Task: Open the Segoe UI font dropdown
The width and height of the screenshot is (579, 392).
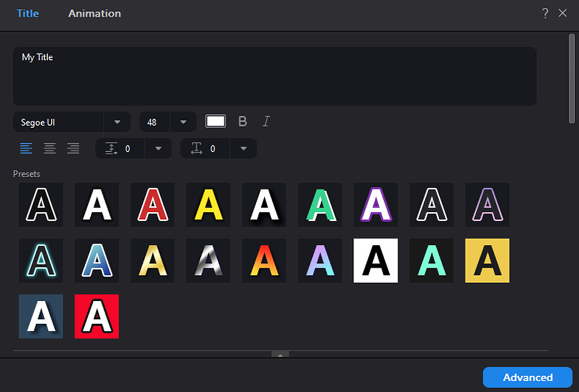Action: [117, 122]
